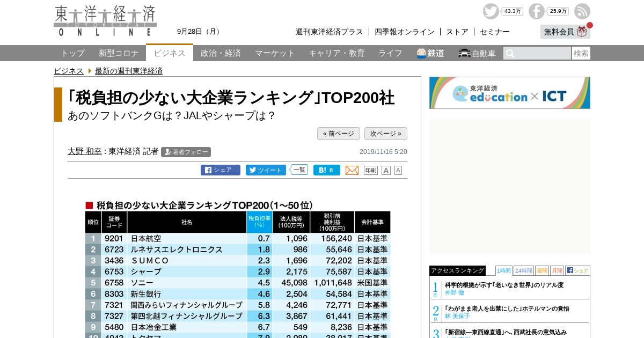Go to the next page with 次ページ »
Screen dimensions: 644x338
[386, 134]
